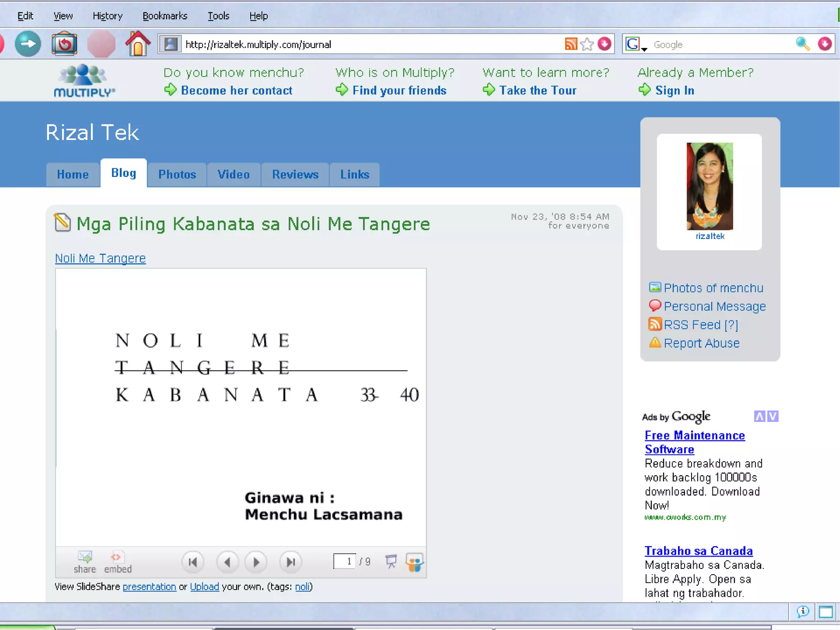This screenshot has width=840, height=630.
Task: Go to next slide in presentation
Action: click(256, 561)
